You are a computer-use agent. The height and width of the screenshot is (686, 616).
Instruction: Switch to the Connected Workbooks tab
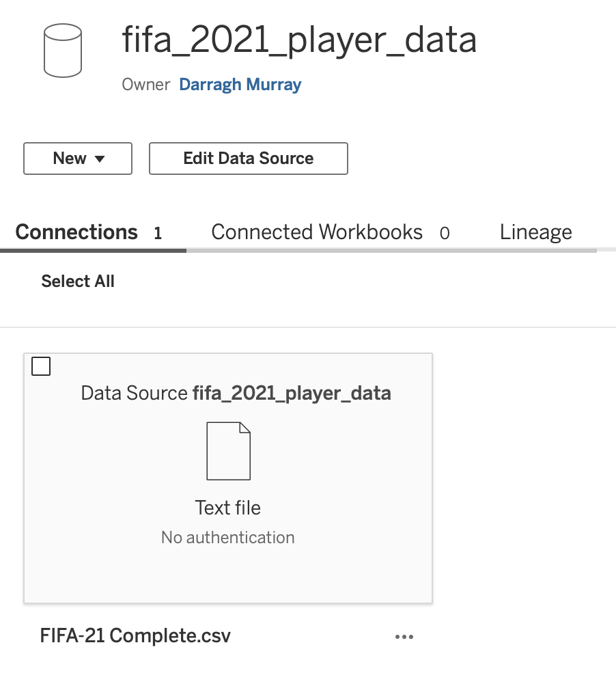click(x=318, y=232)
